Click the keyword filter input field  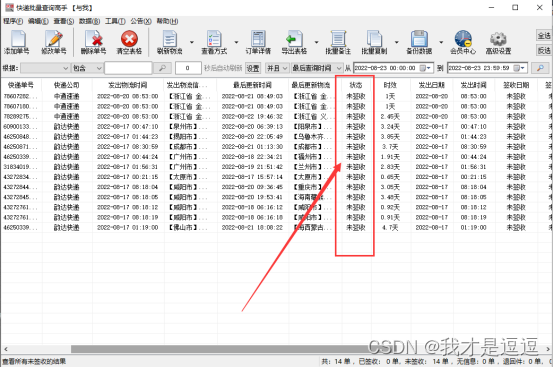tap(128, 68)
